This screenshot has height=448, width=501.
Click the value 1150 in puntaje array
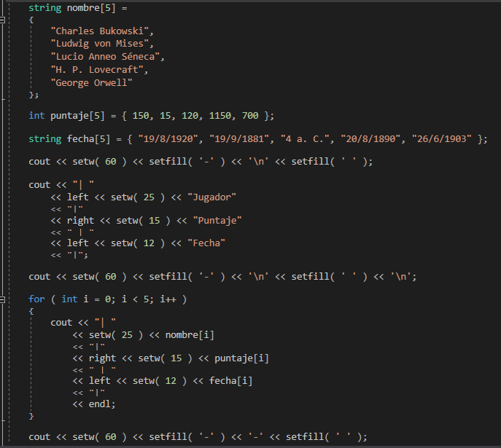[x=220, y=116]
